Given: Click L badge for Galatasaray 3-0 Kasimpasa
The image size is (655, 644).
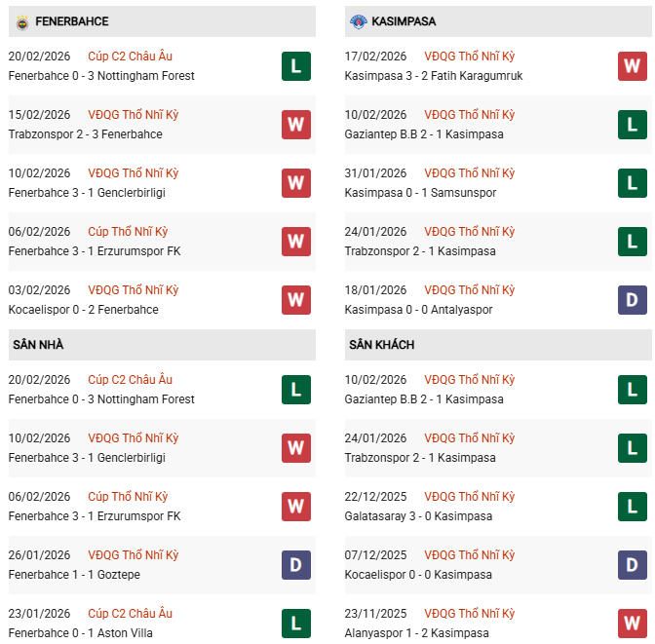Looking at the screenshot, I should (633, 507).
